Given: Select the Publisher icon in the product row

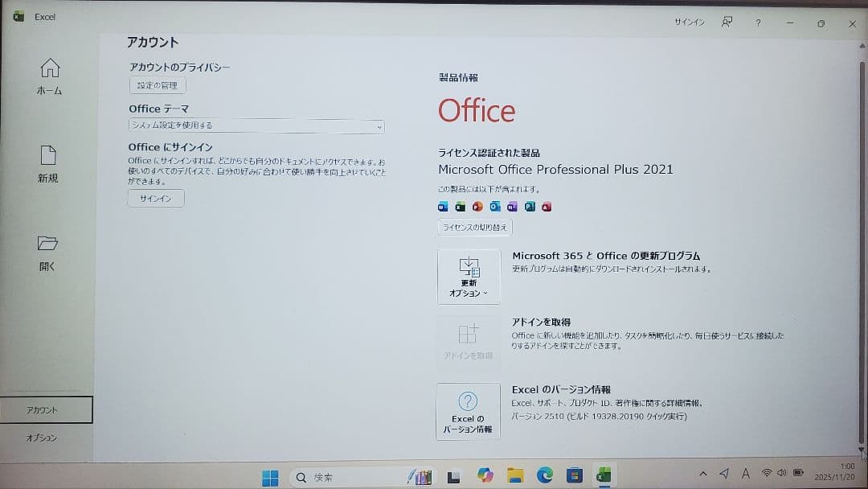Looking at the screenshot, I should 530,207.
